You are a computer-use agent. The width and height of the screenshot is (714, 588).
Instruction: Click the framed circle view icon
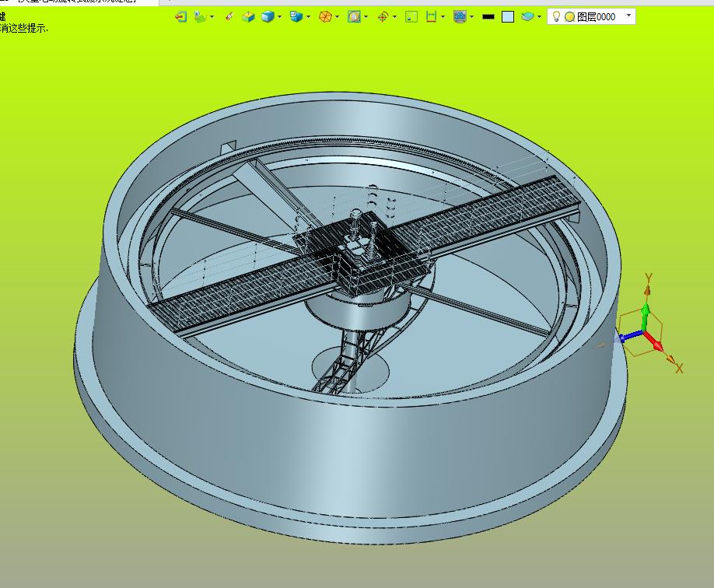pyautogui.click(x=354, y=16)
